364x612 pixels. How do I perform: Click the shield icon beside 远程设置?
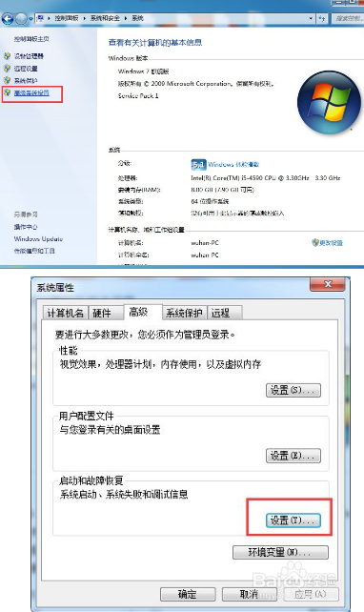[7, 69]
